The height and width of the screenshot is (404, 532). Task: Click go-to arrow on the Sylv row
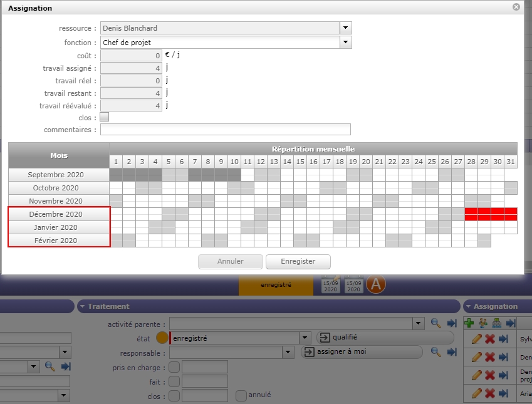click(504, 338)
